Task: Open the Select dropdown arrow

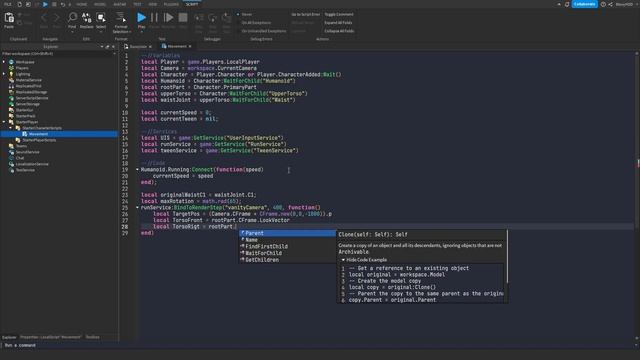Action: click(101, 31)
